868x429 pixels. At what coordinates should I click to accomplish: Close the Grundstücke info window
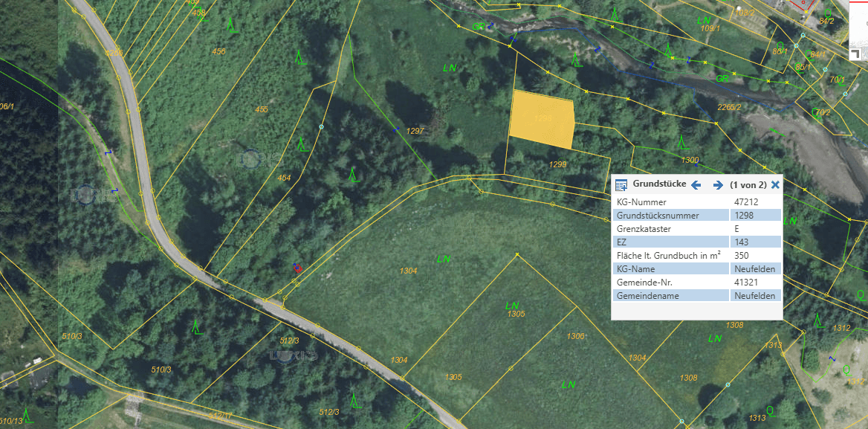(775, 185)
